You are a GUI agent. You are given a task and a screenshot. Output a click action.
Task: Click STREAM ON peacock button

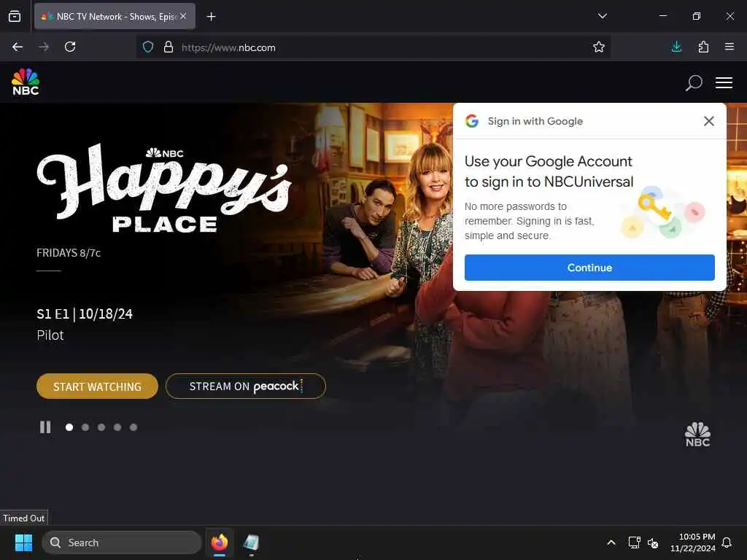[245, 386]
